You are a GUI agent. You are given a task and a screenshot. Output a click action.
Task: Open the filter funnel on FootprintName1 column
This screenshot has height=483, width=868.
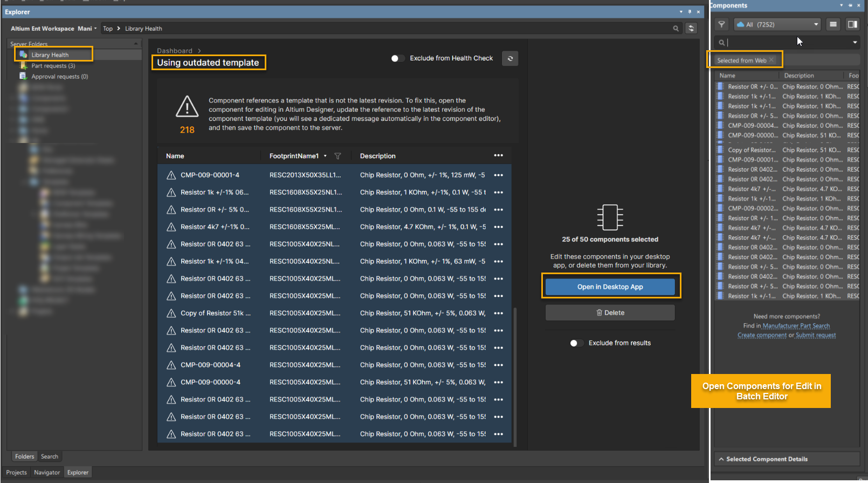tap(337, 156)
